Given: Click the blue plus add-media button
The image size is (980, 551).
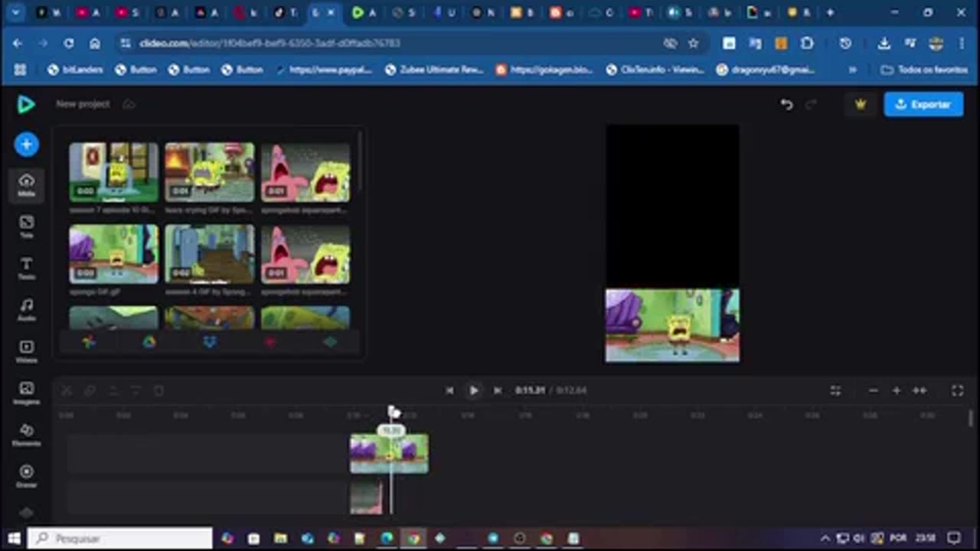Looking at the screenshot, I should tap(26, 145).
